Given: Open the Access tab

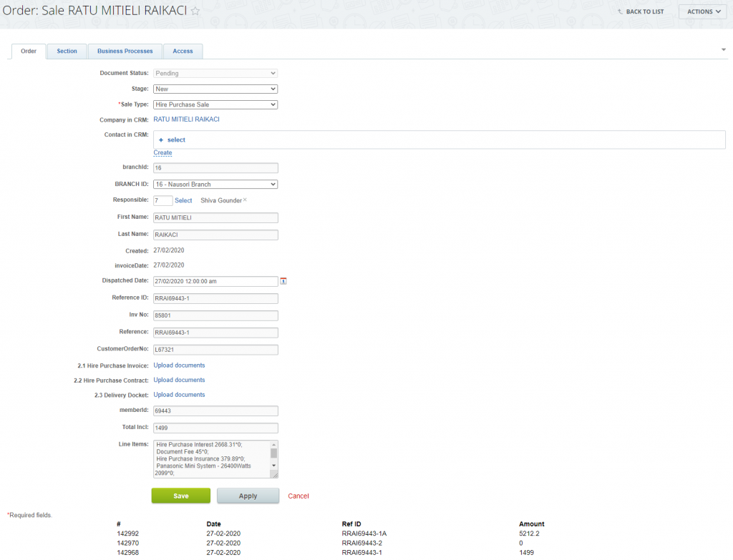Looking at the screenshot, I should click(x=183, y=51).
